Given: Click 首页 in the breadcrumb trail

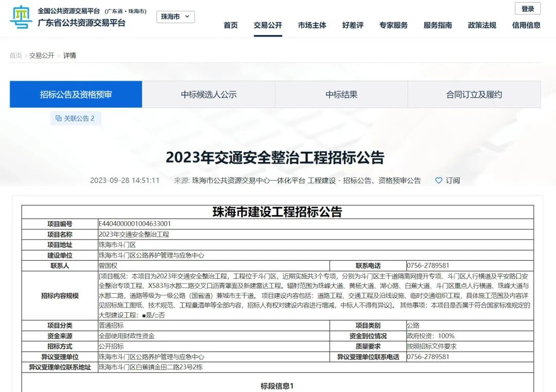Looking at the screenshot, I should [x=15, y=56].
